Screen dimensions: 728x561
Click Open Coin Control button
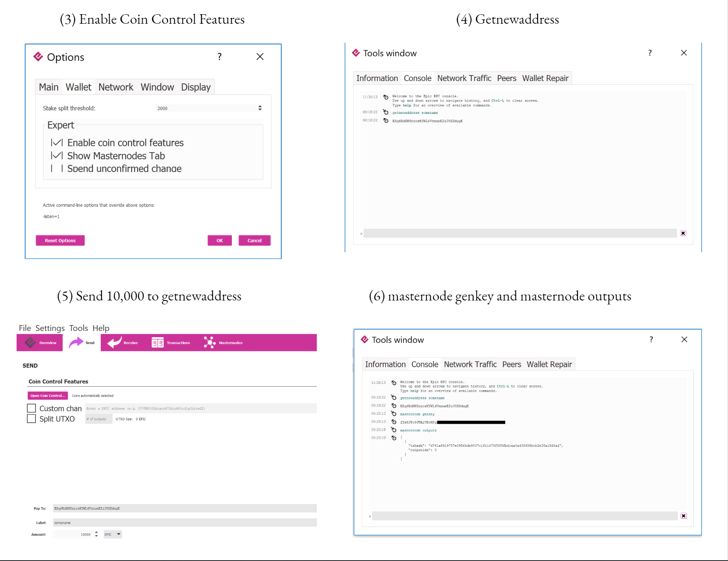(47, 396)
